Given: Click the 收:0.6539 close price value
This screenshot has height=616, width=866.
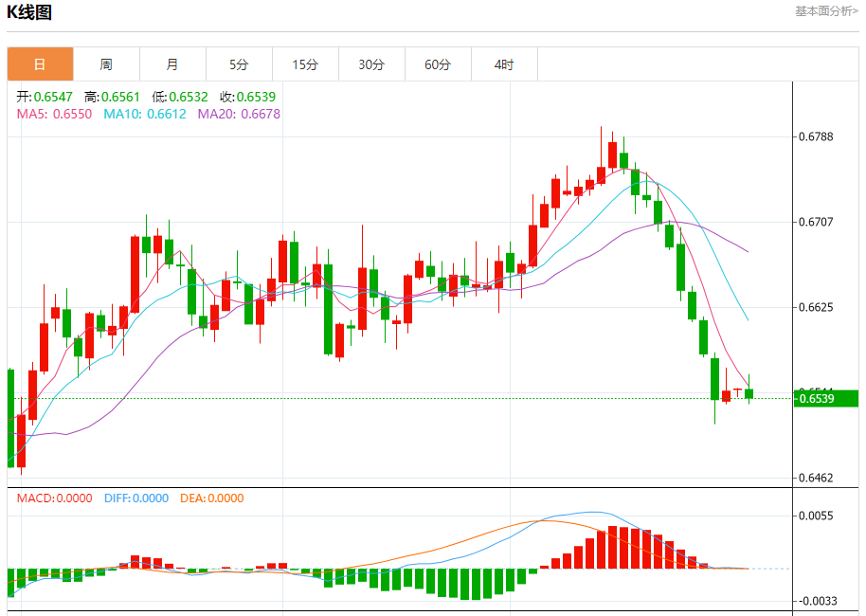Looking at the screenshot, I should click(x=248, y=97).
